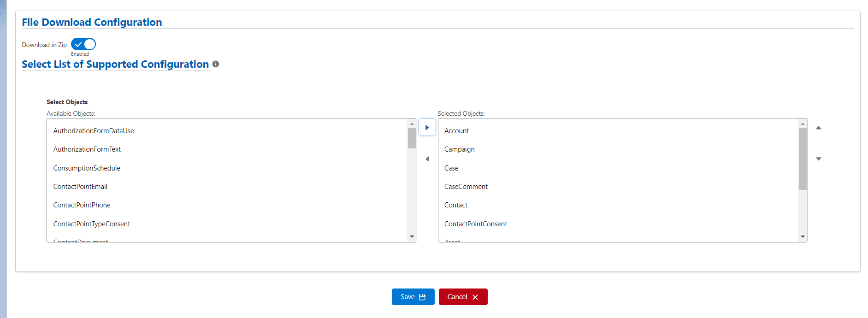Pick ContactPointEmail from the available list
868x318 pixels.
tap(80, 187)
